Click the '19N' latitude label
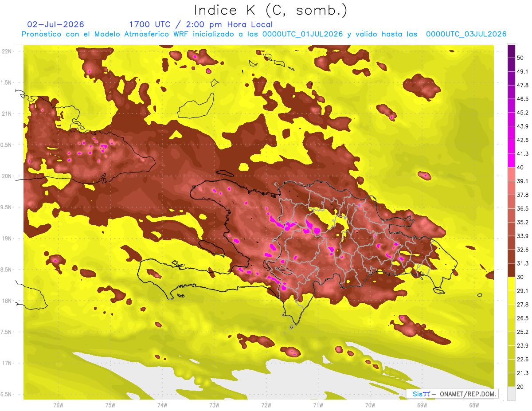This screenshot has height=411, width=532. click(x=7, y=239)
